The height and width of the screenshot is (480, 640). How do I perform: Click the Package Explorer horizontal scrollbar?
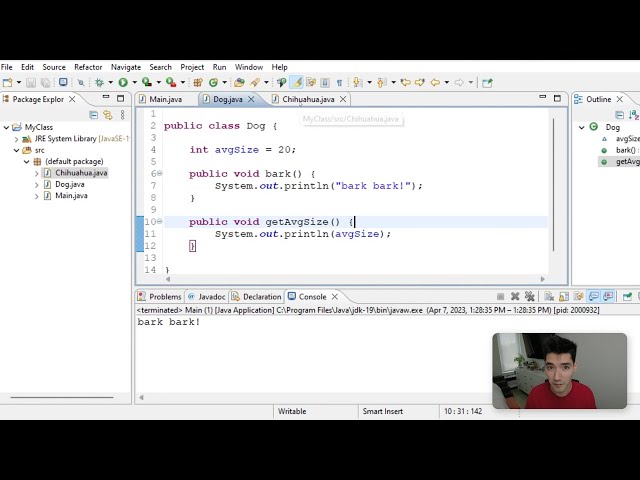[62, 397]
